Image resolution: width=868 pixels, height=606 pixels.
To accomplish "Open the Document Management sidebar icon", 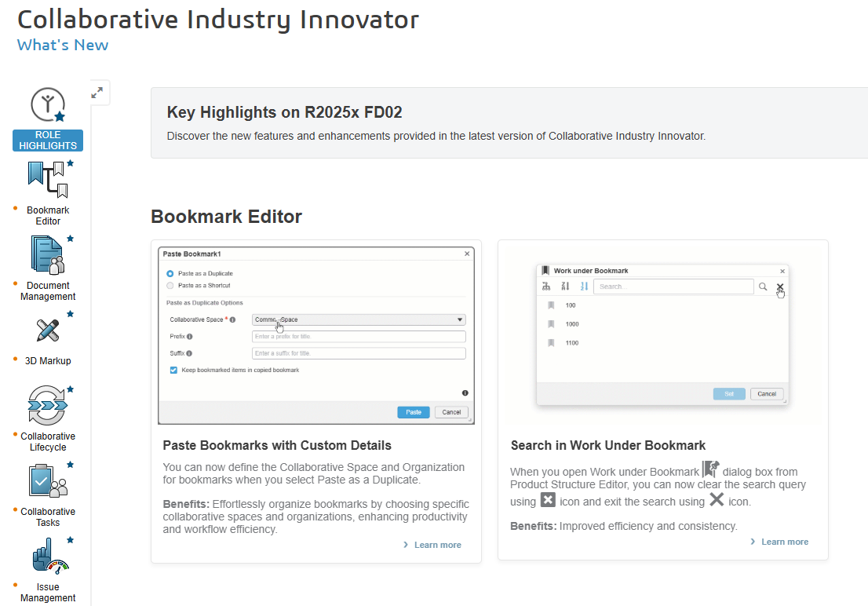I will pyautogui.click(x=47, y=254).
